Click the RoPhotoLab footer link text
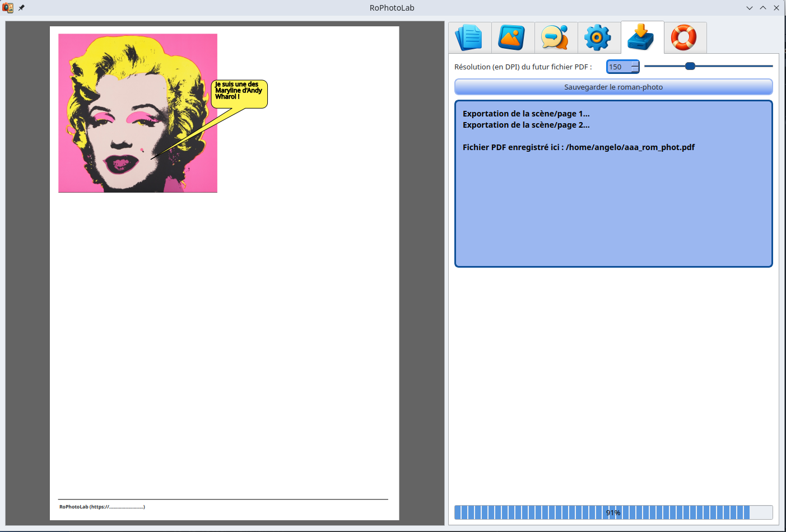The width and height of the screenshot is (786, 532). point(102,507)
